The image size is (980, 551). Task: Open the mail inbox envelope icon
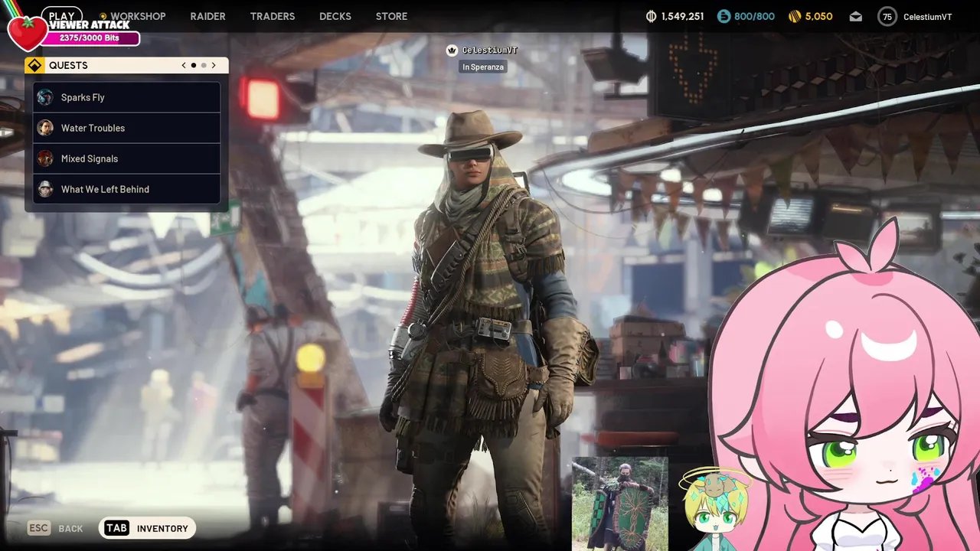pos(855,16)
